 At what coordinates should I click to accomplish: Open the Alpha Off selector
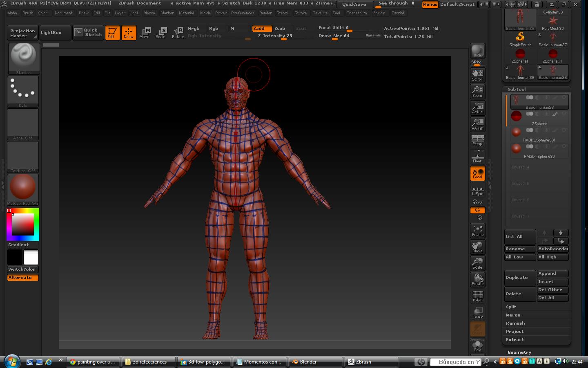coord(23,124)
